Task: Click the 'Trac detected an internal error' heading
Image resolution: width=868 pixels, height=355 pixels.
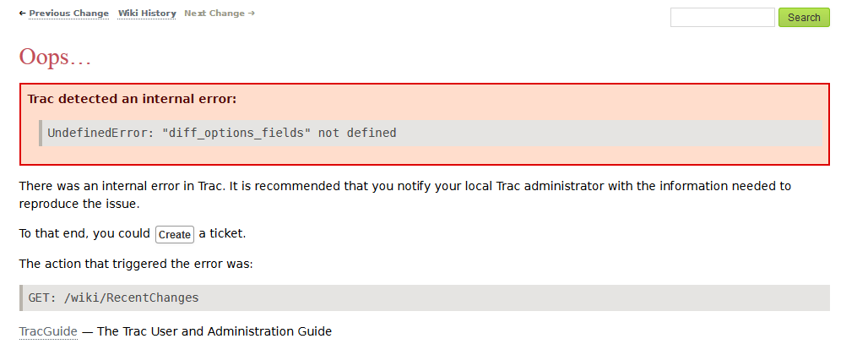Action: coord(132,99)
